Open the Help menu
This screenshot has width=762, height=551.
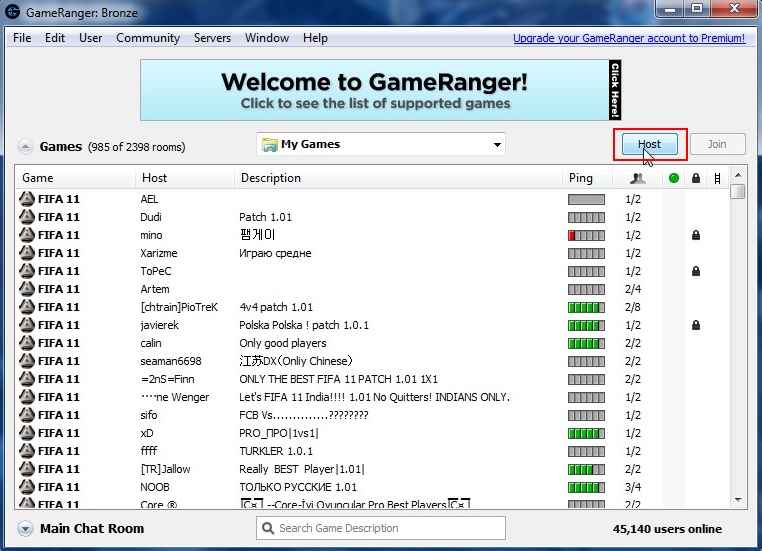point(315,38)
